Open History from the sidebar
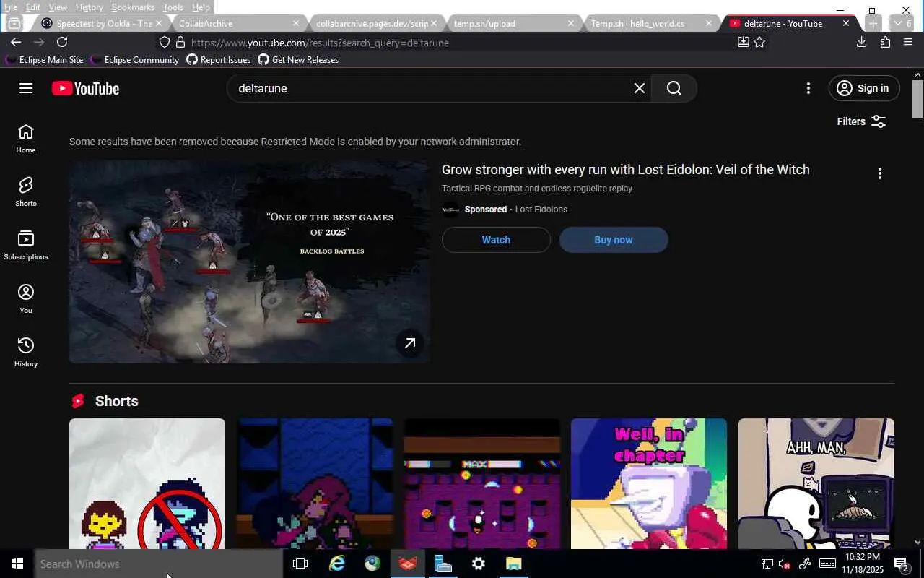The width and height of the screenshot is (924, 578). (x=26, y=352)
